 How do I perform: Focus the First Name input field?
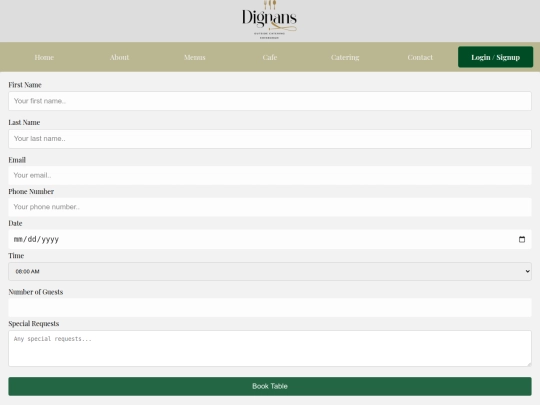[270, 101]
